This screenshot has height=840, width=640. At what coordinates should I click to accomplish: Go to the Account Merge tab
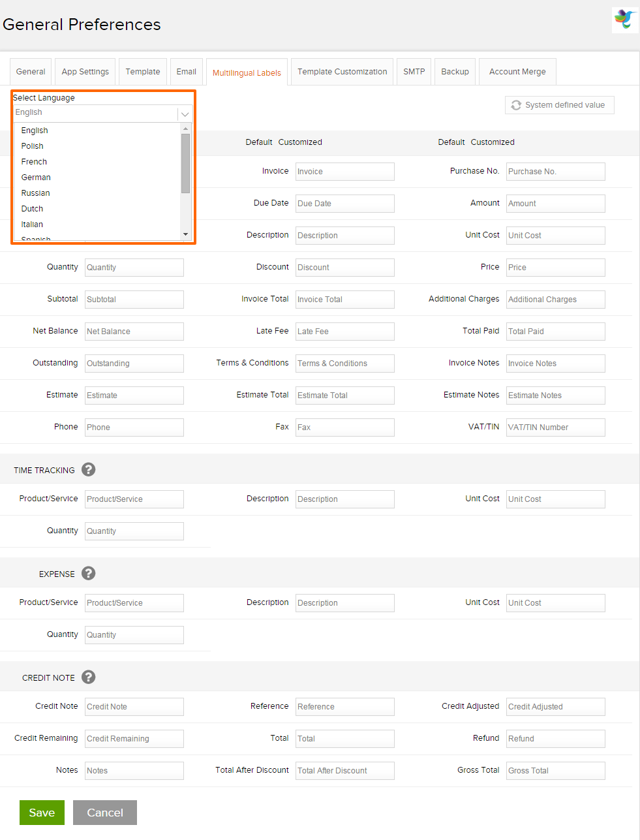pos(517,72)
